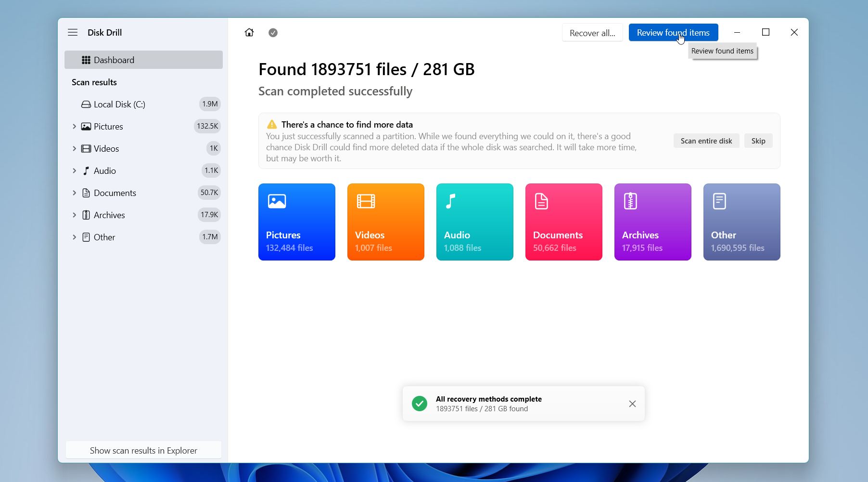Click the Other file icon in the sidebar
The width and height of the screenshot is (868, 482).
86,237
